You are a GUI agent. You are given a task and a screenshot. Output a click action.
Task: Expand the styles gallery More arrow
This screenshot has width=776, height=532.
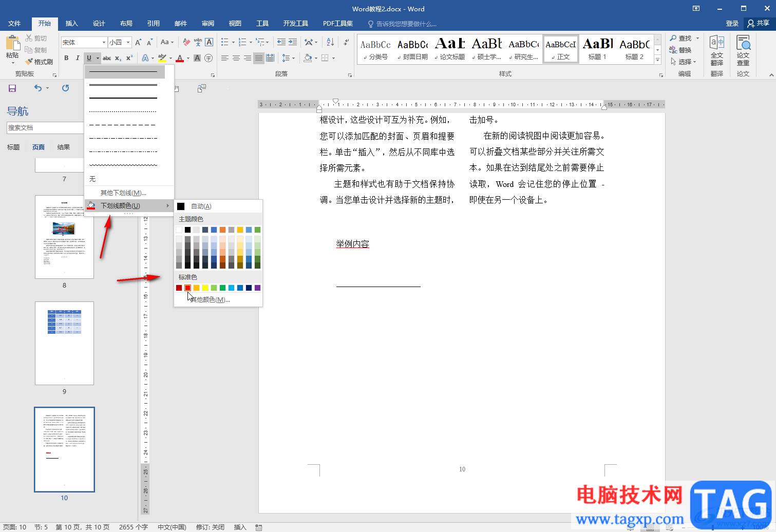click(657, 60)
